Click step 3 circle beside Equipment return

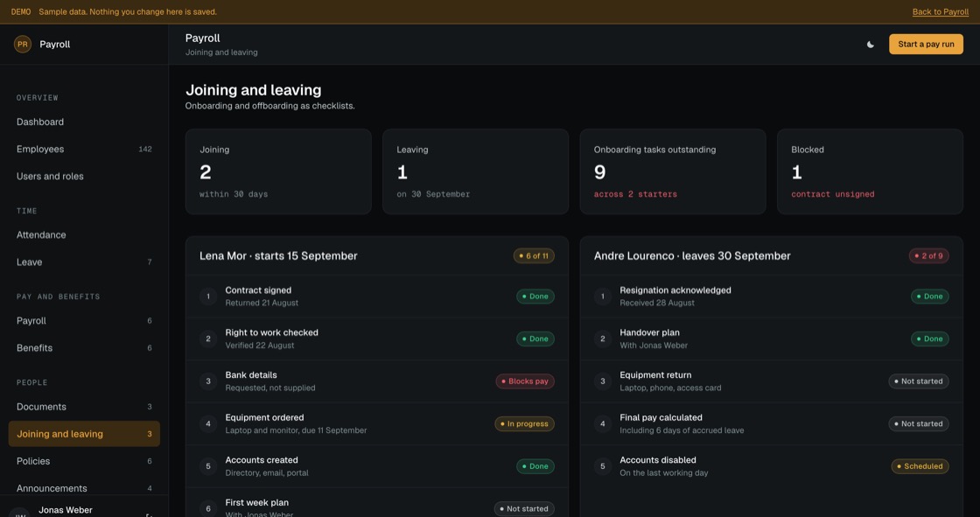[x=603, y=381]
